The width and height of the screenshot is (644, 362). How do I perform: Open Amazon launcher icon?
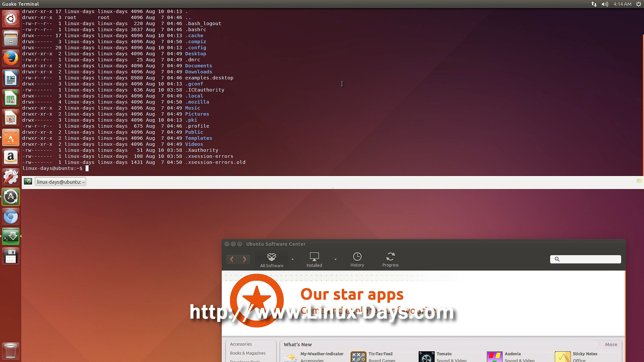point(11,157)
